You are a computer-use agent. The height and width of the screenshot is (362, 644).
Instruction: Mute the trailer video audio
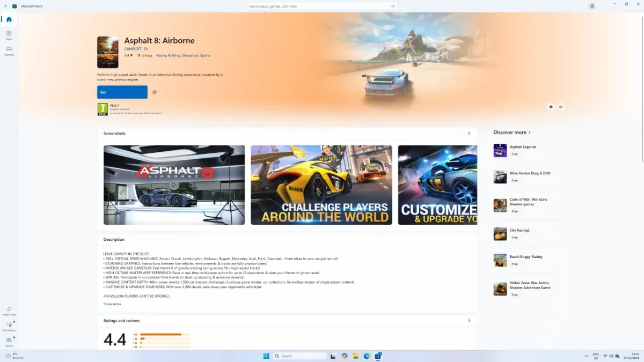click(561, 107)
